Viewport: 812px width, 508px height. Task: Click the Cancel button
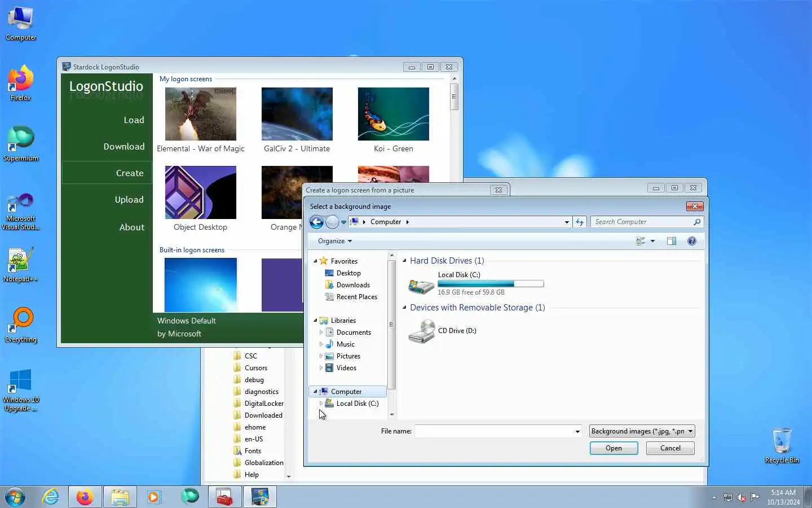(x=670, y=448)
